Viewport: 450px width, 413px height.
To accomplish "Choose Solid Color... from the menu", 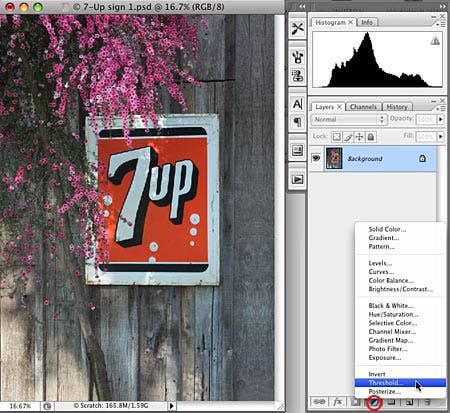I will [x=400, y=229].
